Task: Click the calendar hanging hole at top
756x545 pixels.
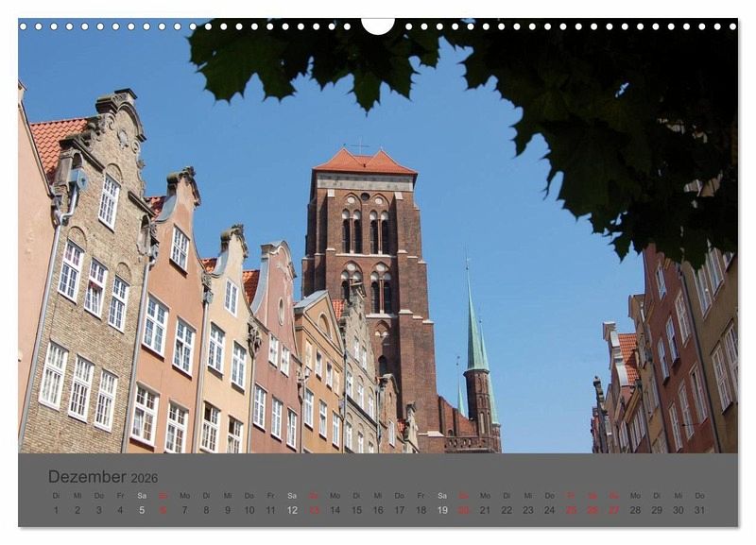Action: [378, 25]
